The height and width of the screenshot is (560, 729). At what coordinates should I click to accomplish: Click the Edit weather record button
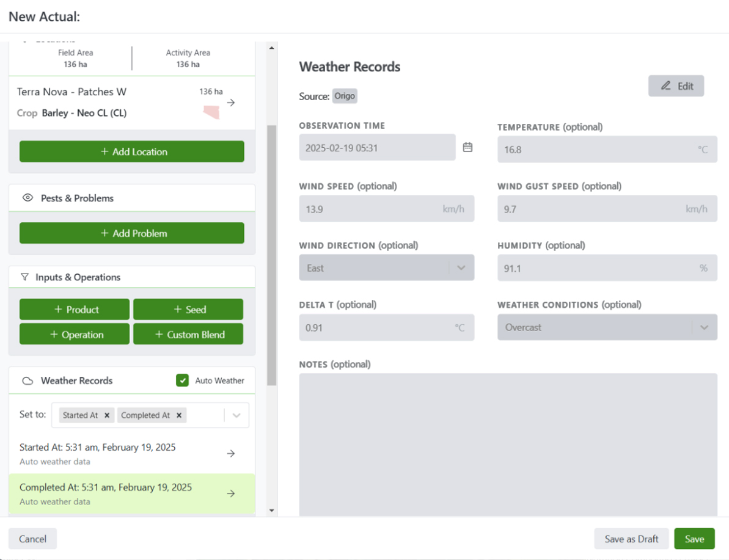[676, 86]
